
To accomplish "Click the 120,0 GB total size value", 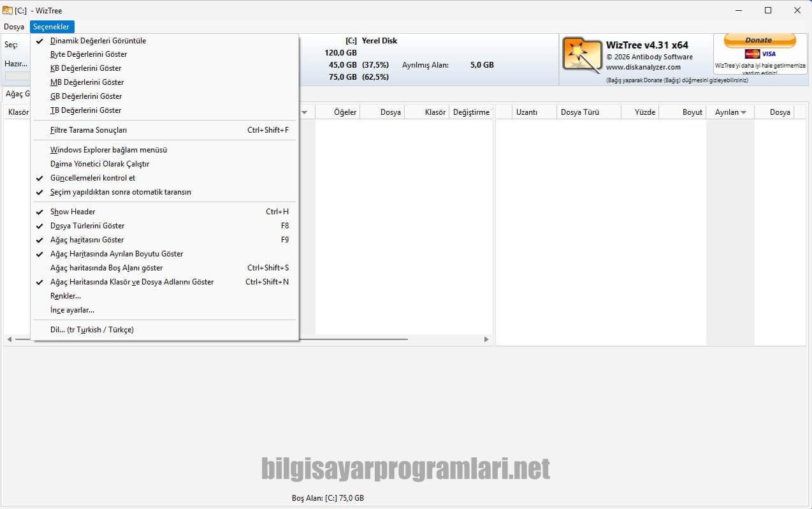I will click(x=340, y=53).
